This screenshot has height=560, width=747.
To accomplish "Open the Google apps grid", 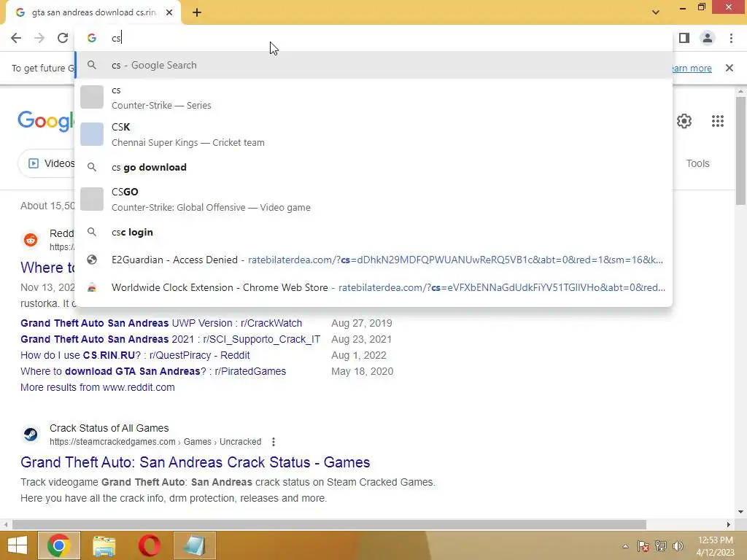I will [718, 121].
